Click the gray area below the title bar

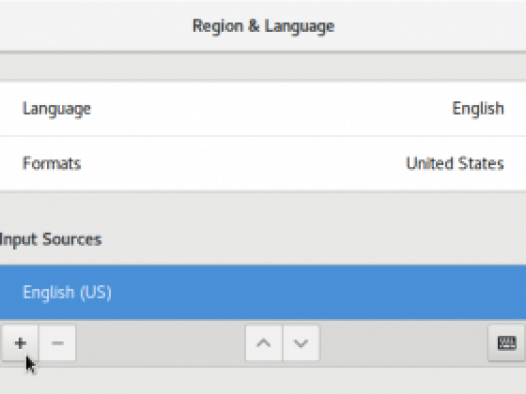tap(263, 66)
